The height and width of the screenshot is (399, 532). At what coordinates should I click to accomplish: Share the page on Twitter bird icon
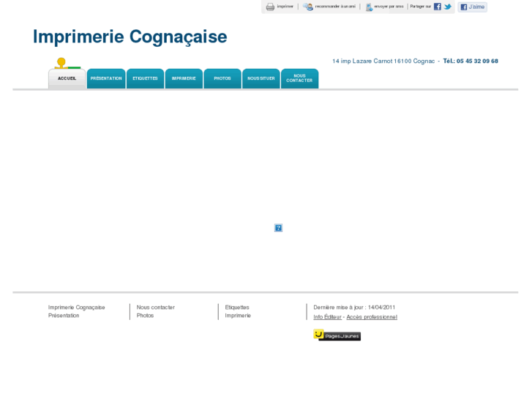[x=448, y=7]
